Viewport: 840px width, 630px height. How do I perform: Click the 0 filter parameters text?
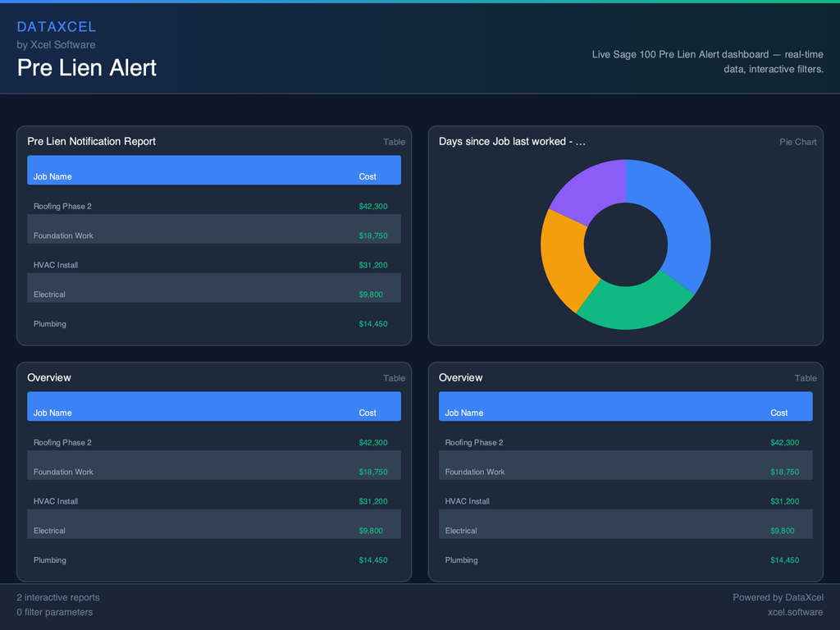[x=55, y=612]
